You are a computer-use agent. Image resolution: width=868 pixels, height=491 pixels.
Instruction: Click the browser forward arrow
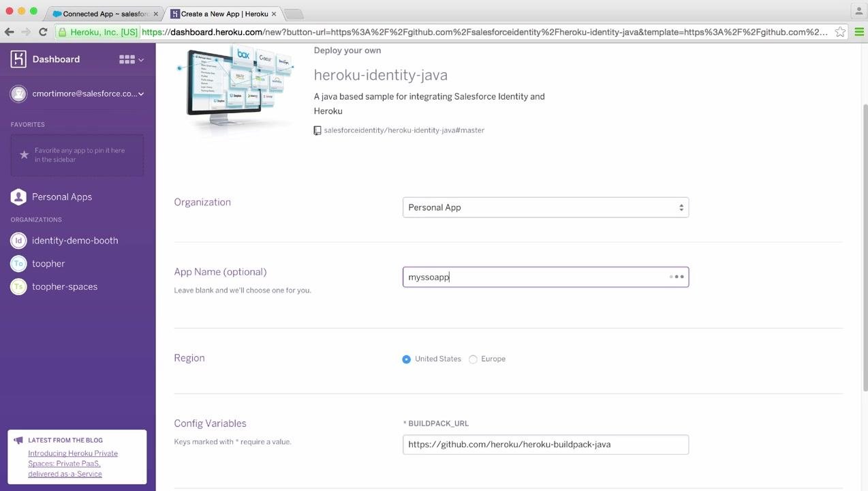pos(26,32)
